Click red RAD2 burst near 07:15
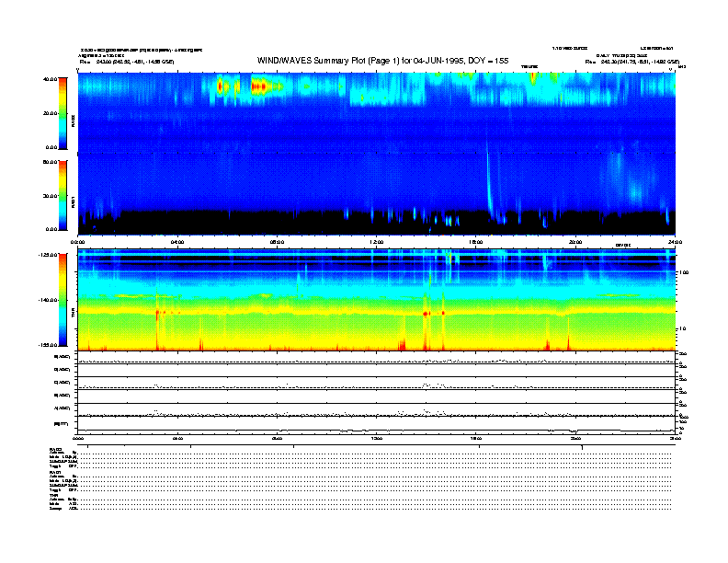 [259, 86]
